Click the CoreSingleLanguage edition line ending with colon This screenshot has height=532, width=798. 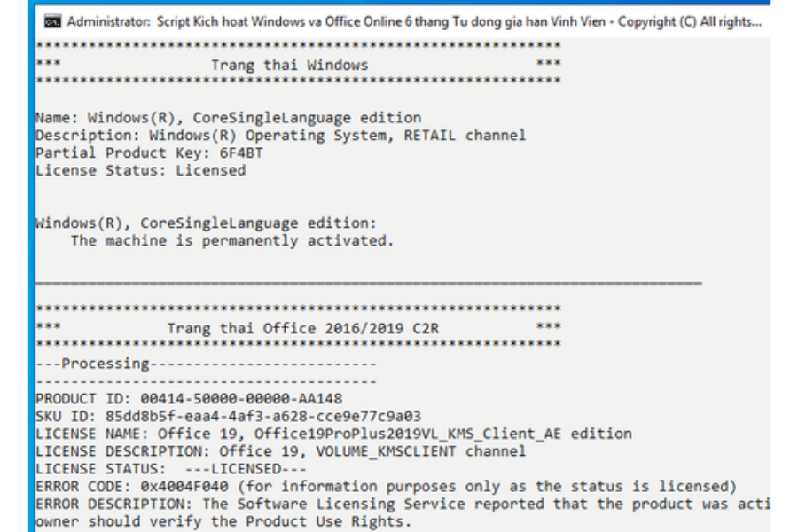pyautogui.click(x=206, y=223)
